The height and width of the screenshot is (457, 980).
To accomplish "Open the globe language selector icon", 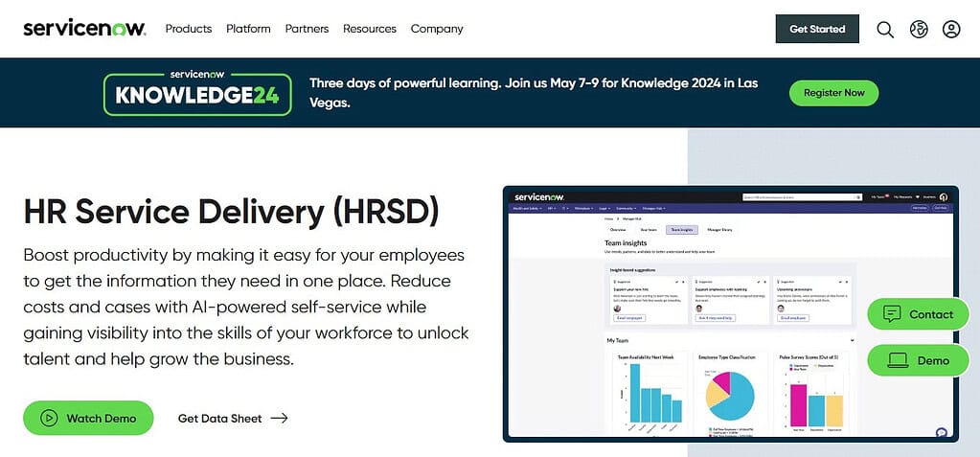I will [x=919, y=29].
